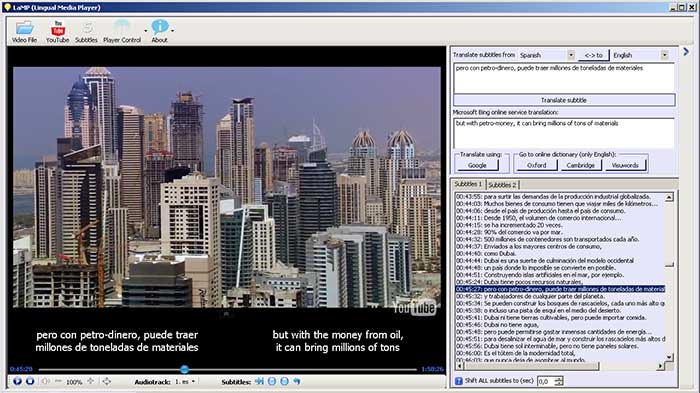Increment the shift subtitles stepper
The height and width of the screenshot is (393, 700).
(559, 379)
